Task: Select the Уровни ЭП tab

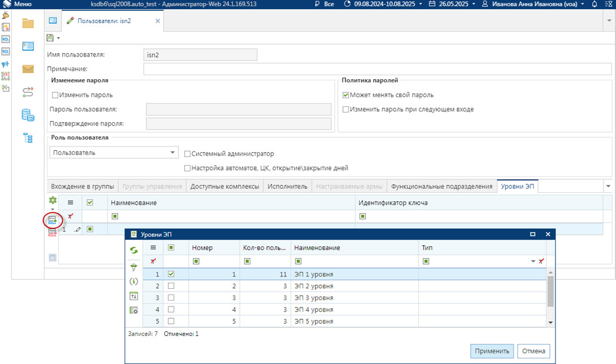Action: [x=518, y=187]
